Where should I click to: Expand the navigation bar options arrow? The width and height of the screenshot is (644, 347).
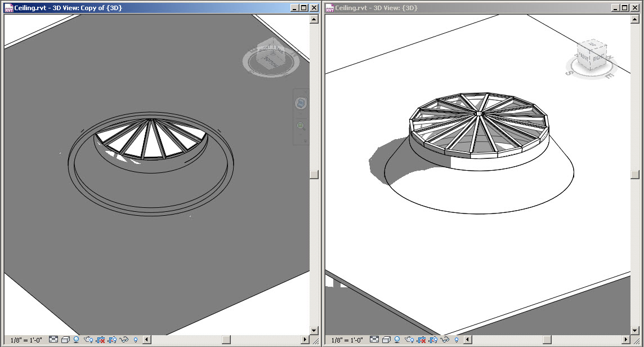pos(305,140)
